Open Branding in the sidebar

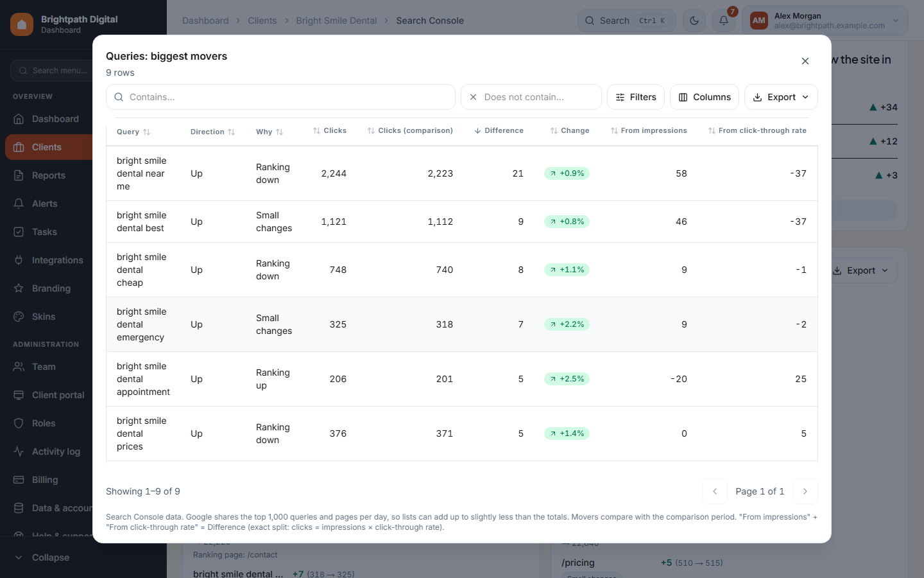click(x=49, y=288)
